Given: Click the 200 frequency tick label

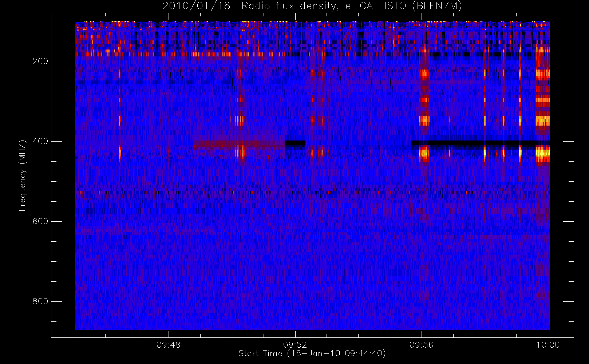Looking at the screenshot, I should point(40,61).
